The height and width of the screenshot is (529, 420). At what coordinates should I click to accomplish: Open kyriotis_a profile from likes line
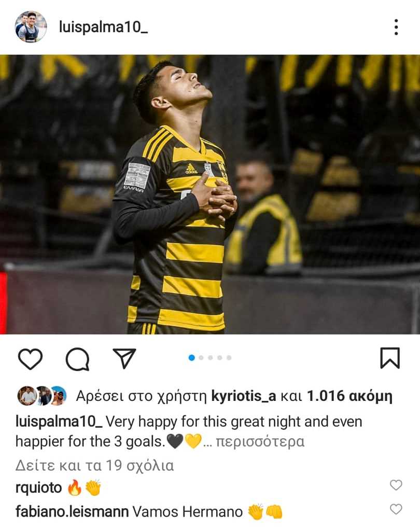pos(244,396)
